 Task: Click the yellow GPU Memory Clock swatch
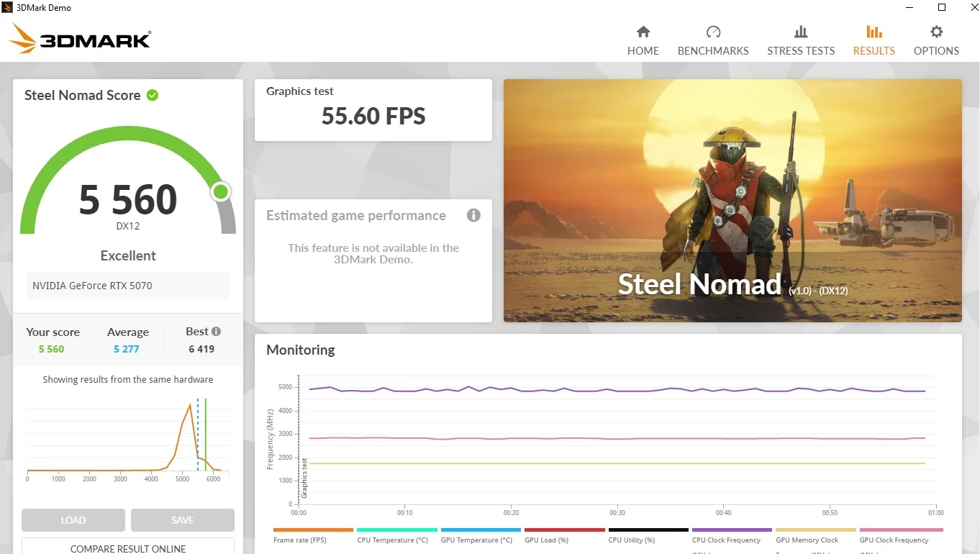tap(816, 530)
